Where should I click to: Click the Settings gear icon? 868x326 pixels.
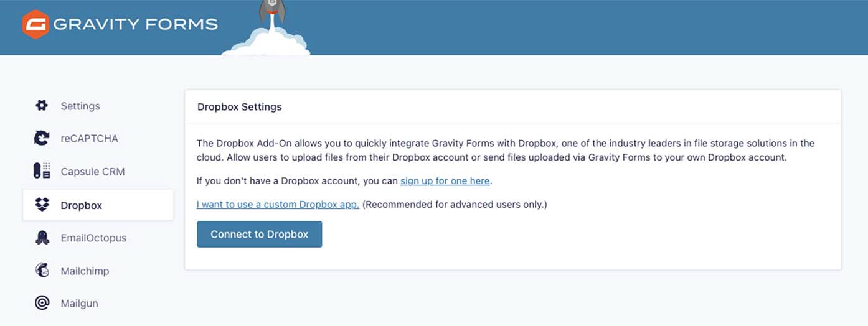click(42, 106)
